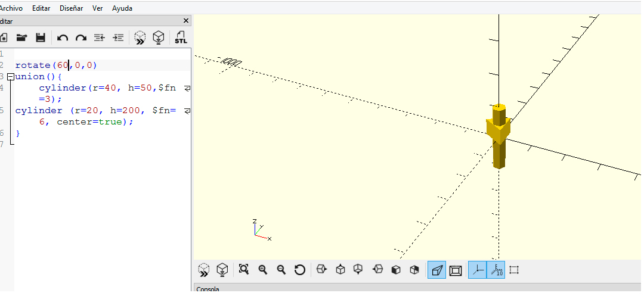This screenshot has height=296, width=644.
Task: Close the editor panel
Action: click(186, 21)
